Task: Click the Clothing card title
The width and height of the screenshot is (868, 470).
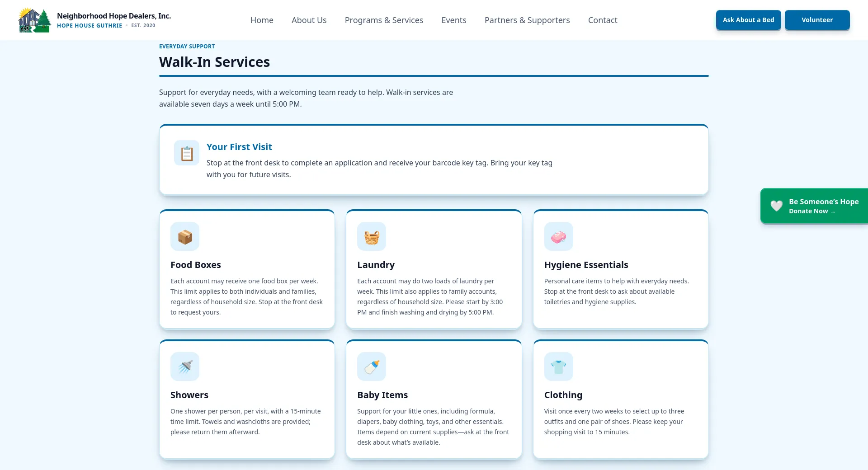Action: click(563, 395)
